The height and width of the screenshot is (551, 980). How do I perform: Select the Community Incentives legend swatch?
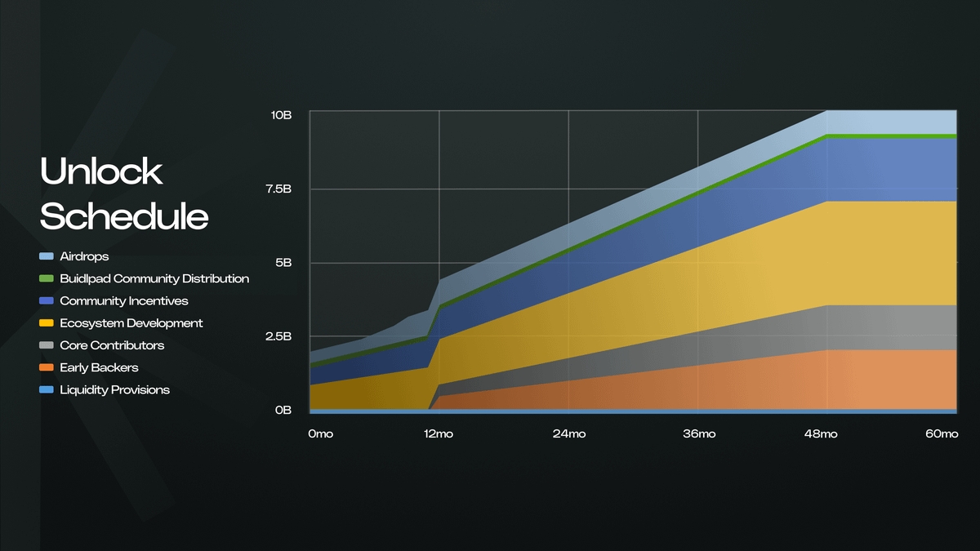coord(47,301)
